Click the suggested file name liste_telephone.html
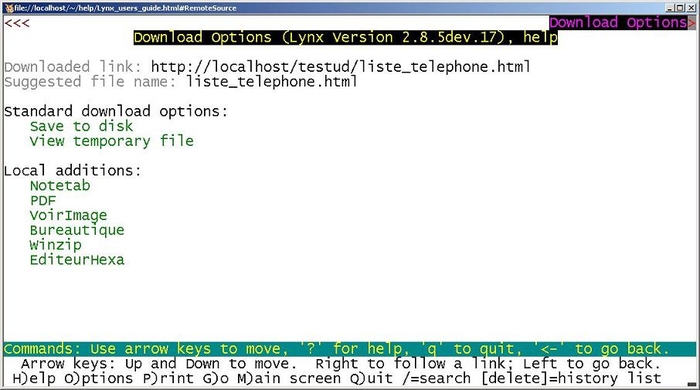 click(x=271, y=82)
